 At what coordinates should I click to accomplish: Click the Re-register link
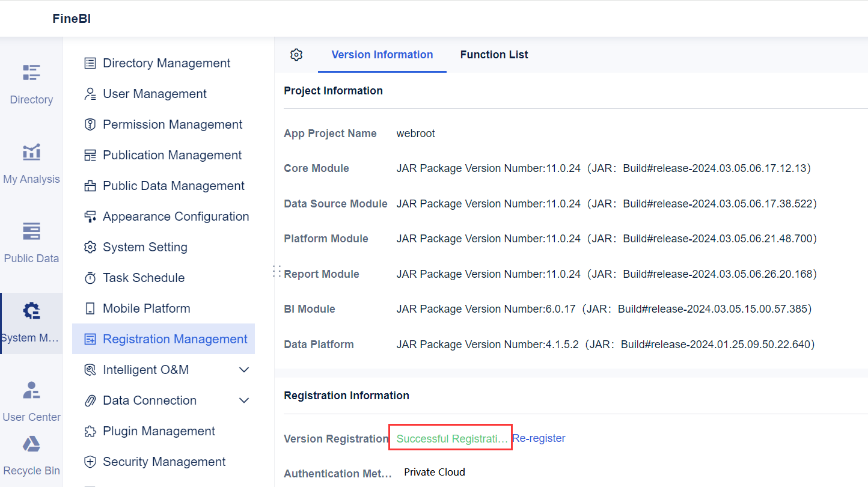pos(539,438)
